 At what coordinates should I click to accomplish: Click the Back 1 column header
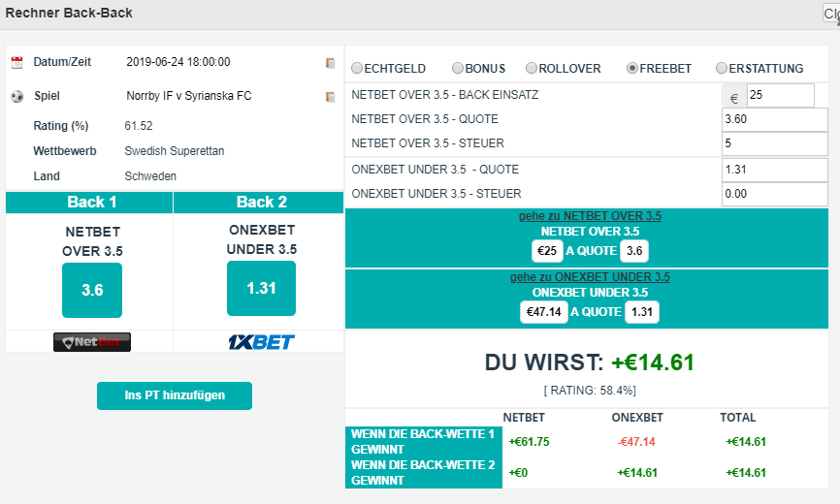(x=89, y=203)
